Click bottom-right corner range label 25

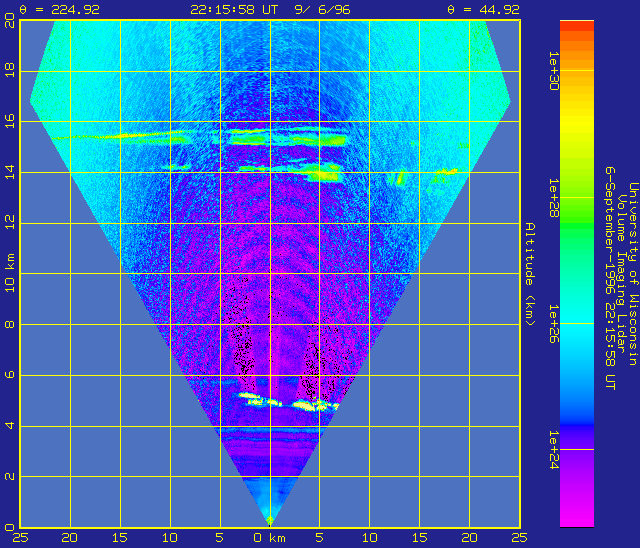519,538
